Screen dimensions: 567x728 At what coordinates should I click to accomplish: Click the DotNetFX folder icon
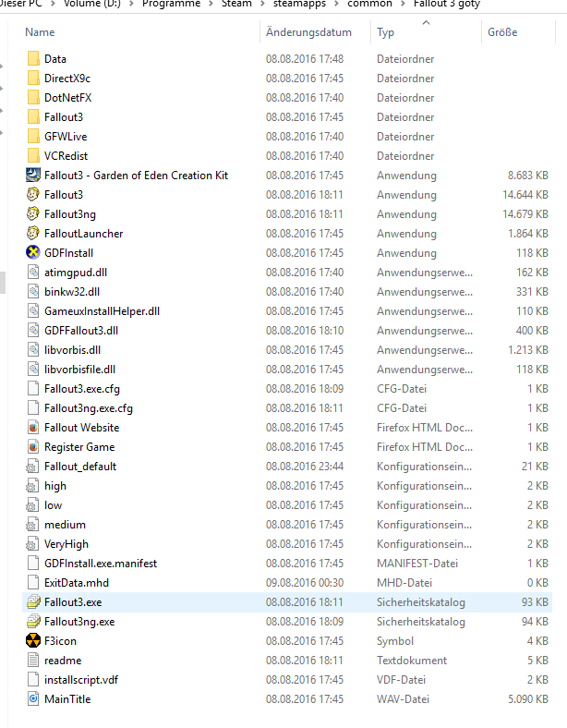click(x=33, y=98)
